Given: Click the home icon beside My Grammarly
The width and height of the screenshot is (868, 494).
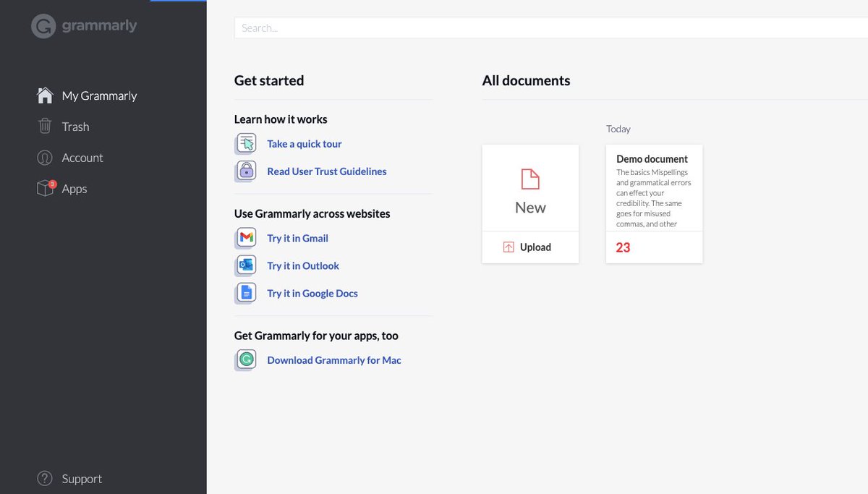Looking at the screenshot, I should (x=45, y=95).
